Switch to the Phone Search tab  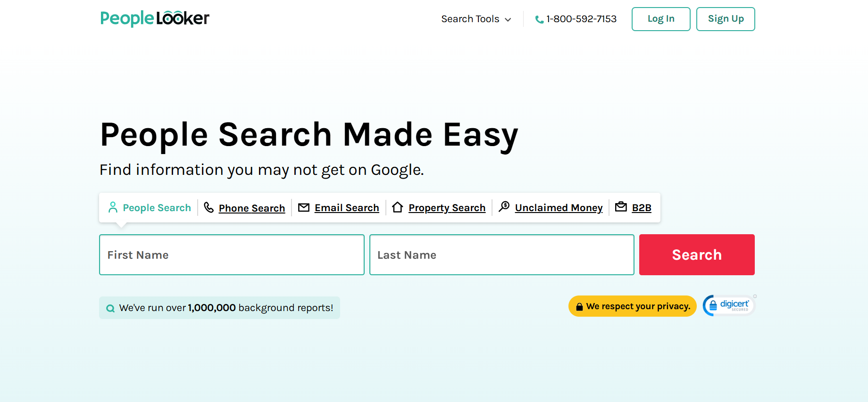click(x=251, y=208)
